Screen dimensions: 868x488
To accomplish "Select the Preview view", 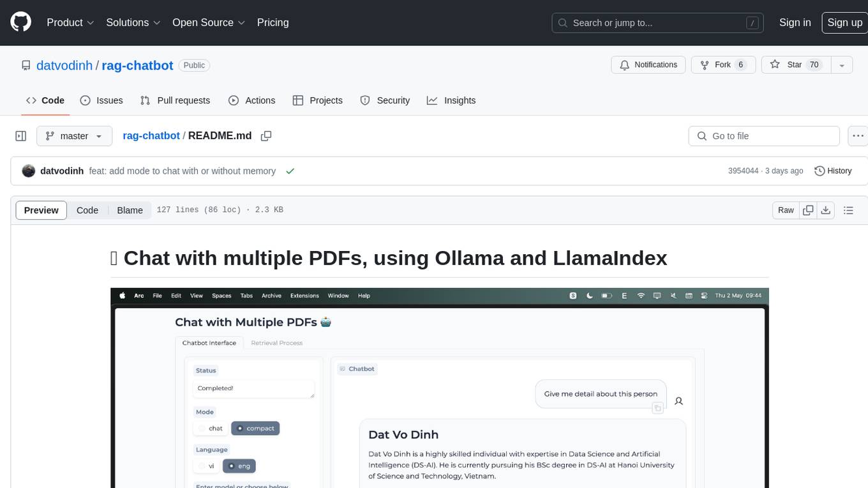I will [41, 210].
